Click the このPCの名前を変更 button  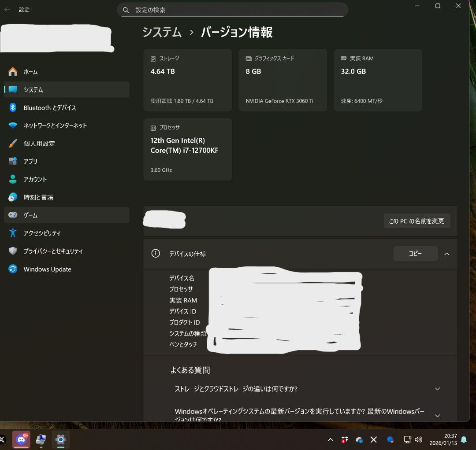click(x=416, y=221)
